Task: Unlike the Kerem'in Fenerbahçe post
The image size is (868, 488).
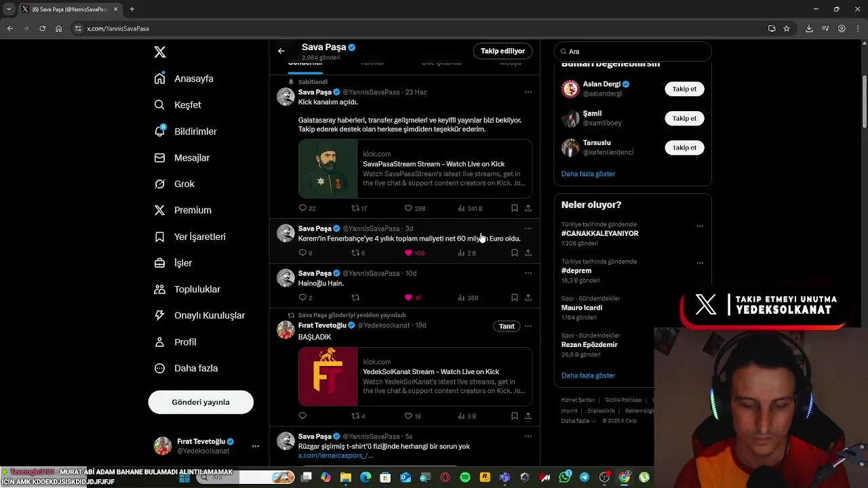Action: click(408, 253)
